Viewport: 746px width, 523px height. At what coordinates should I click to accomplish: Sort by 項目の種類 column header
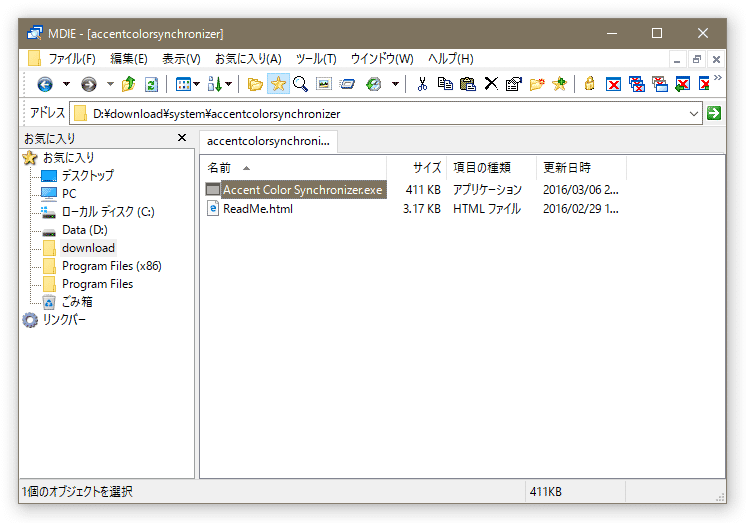pos(491,168)
